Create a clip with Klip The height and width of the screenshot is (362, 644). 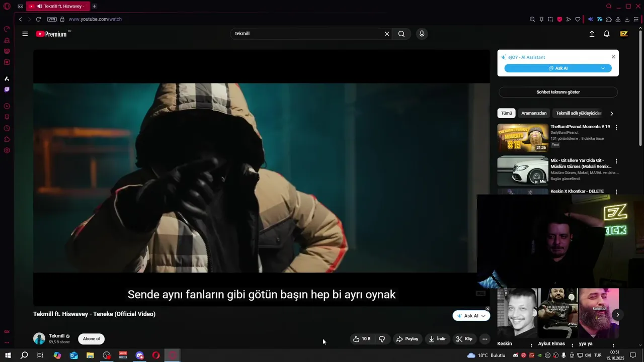pos(464,339)
